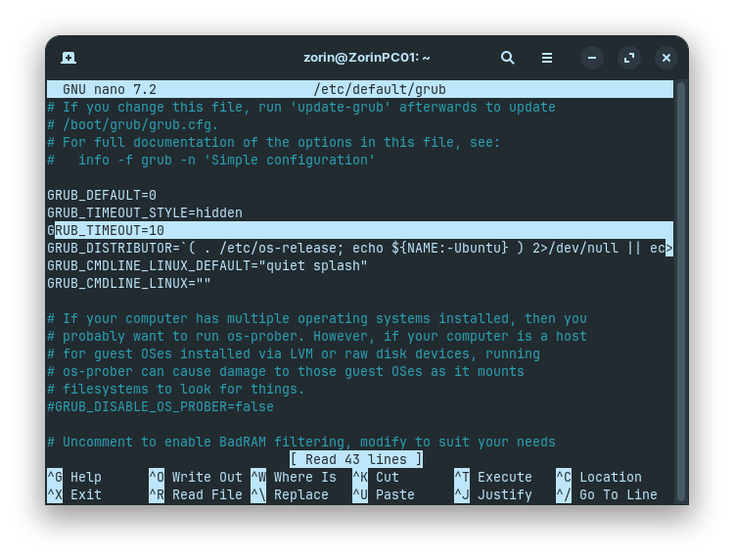Click the terminal search magnifier icon
Screen dimensions: 734x560
[507, 58]
